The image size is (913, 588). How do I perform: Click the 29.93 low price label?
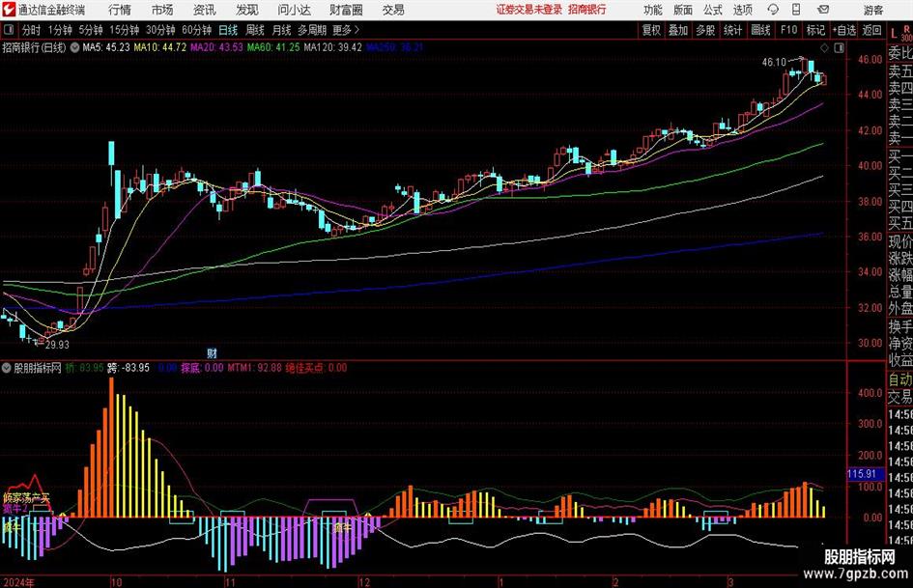[57, 345]
